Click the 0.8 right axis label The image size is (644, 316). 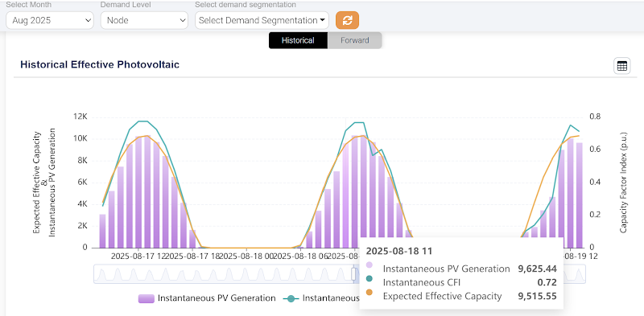pyautogui.click(x=596, y=117)
